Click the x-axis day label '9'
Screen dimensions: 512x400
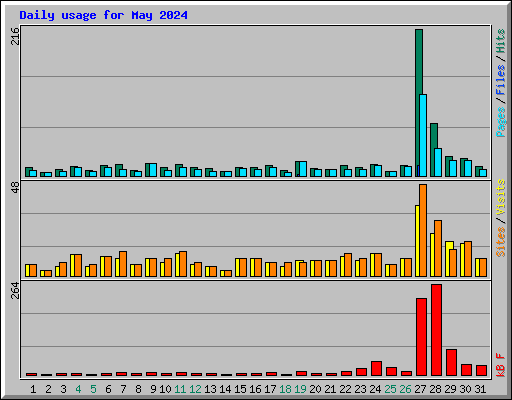(x=153, y=389)
